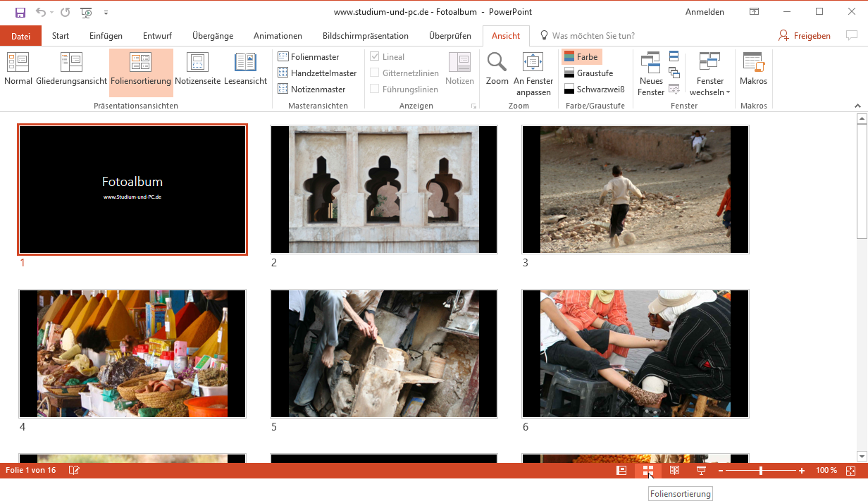Click An Fenster anpassen in the ribbon
Viewport: 868px width, 501px height.
pyautogui.click(x=533, y=74)
